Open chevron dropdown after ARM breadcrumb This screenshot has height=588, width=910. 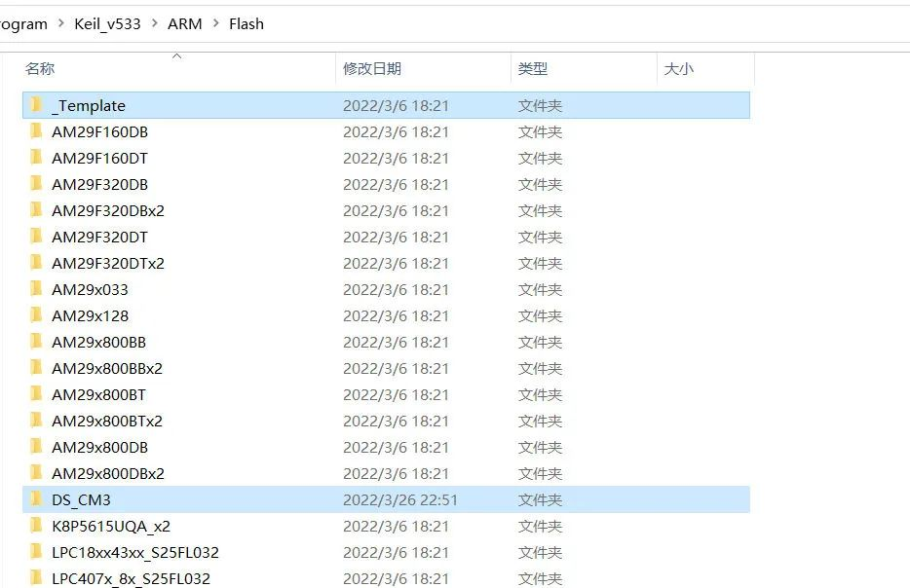216,23
